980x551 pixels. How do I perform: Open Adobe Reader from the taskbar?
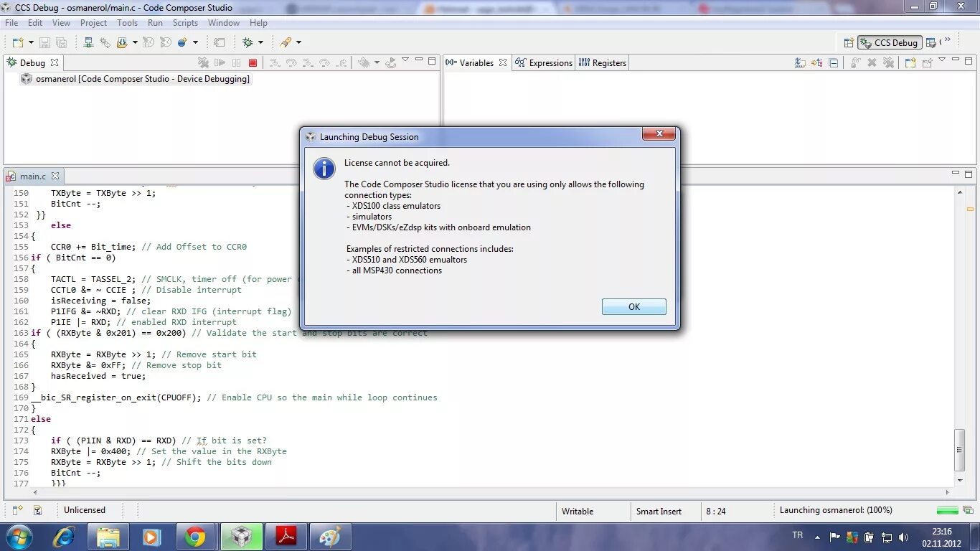tap(286, 537)
